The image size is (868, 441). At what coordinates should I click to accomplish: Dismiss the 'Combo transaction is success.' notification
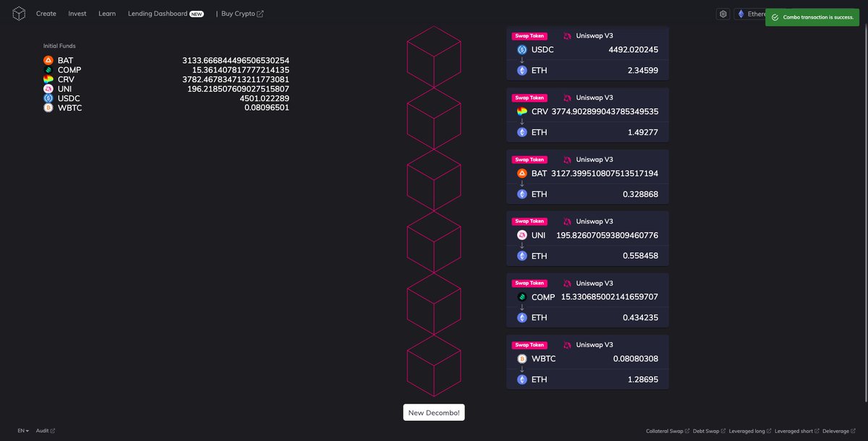click(x=812, y=17)
